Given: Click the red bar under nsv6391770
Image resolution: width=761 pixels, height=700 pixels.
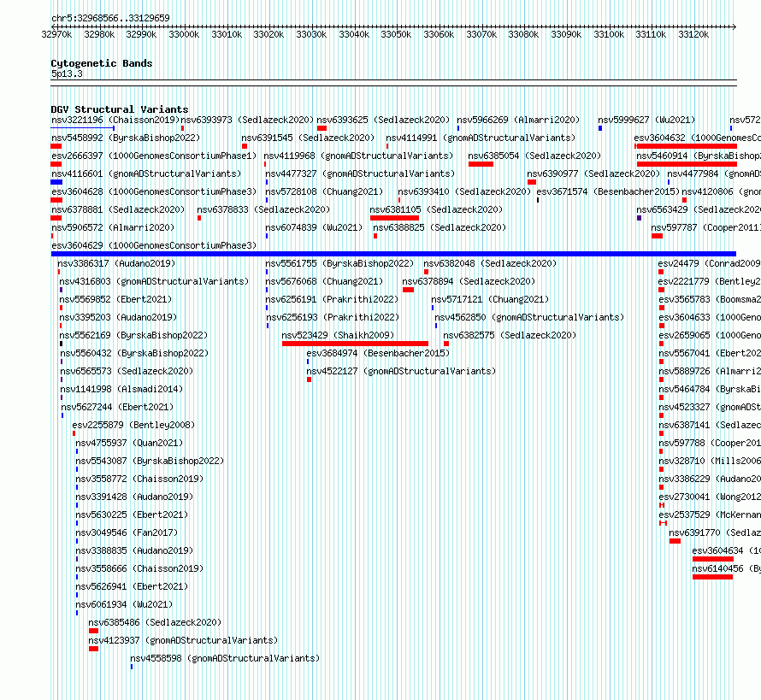Looking at the screenshot, I should pos(675,541).
